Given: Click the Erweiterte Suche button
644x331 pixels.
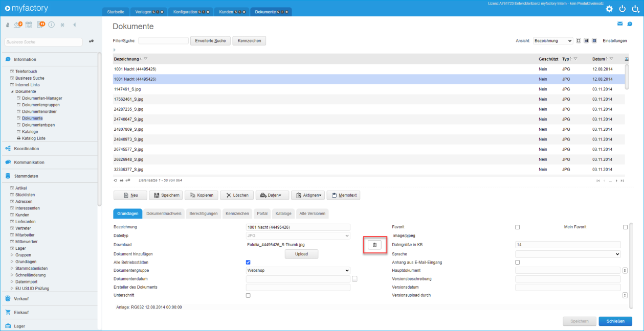Looking at the screenshot, I should coord(210,41).
